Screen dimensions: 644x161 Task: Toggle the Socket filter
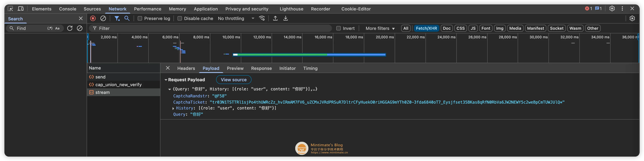coord(557,28)
